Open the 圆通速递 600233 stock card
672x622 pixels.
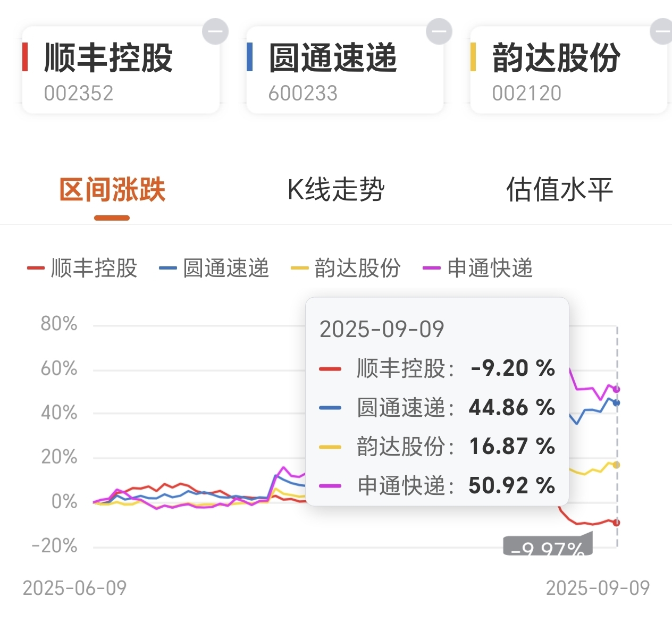tap(345, 71)
